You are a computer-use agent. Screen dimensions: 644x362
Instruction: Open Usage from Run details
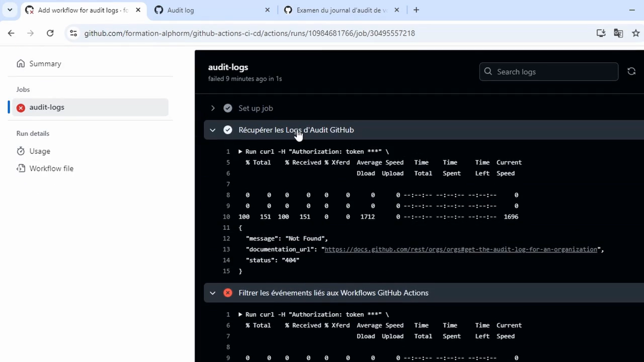39,151
